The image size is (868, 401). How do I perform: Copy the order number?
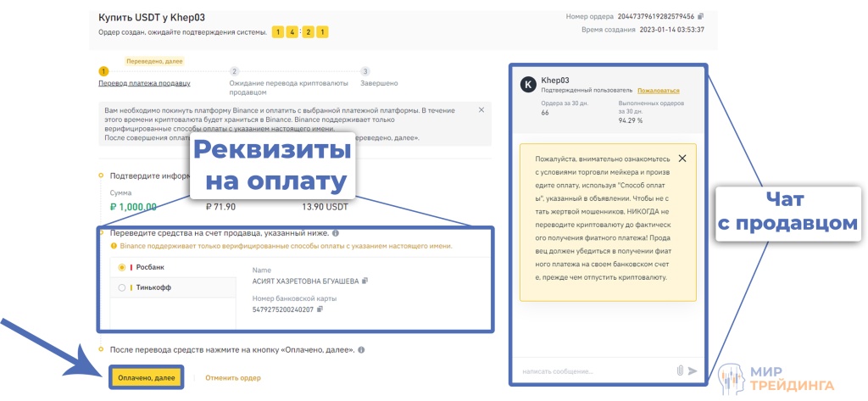click(x=701, y=17)
